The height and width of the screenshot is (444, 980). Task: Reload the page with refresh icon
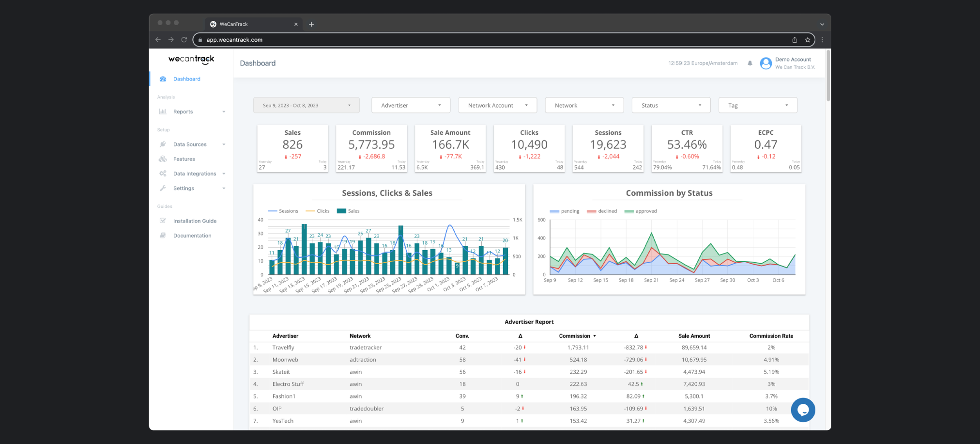click(184, 40)
